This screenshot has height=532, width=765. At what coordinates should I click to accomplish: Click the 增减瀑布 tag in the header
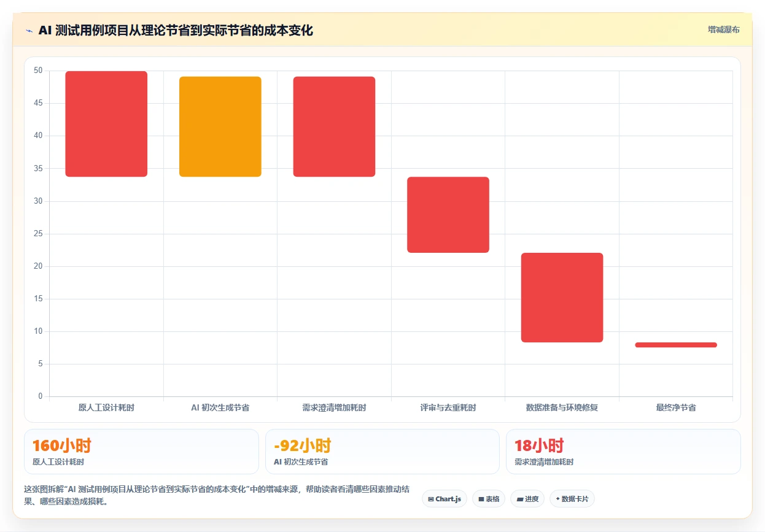(723, 29)
